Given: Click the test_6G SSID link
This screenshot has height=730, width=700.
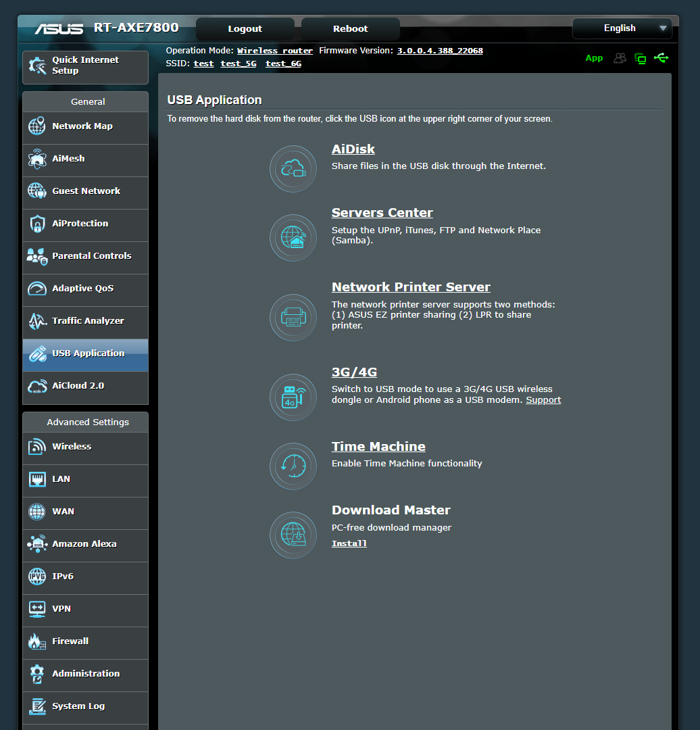Looking at the screenshot, I should coord(283,64).
